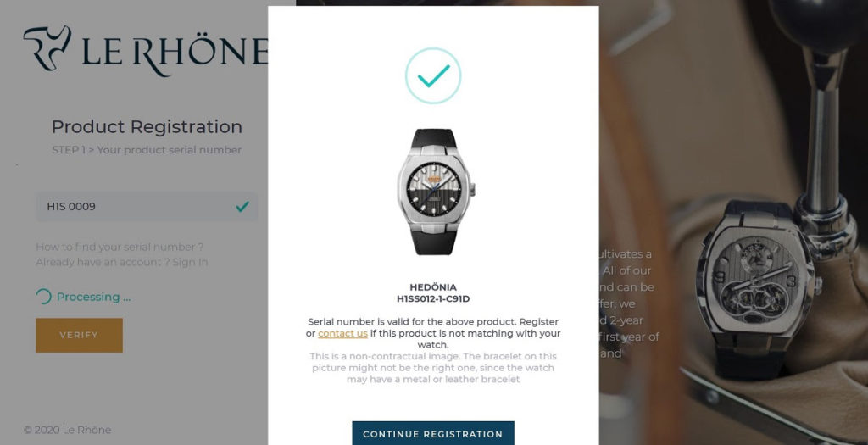Click the Processing spinner icon
This screenshot has height=445, width=868.
43,297
